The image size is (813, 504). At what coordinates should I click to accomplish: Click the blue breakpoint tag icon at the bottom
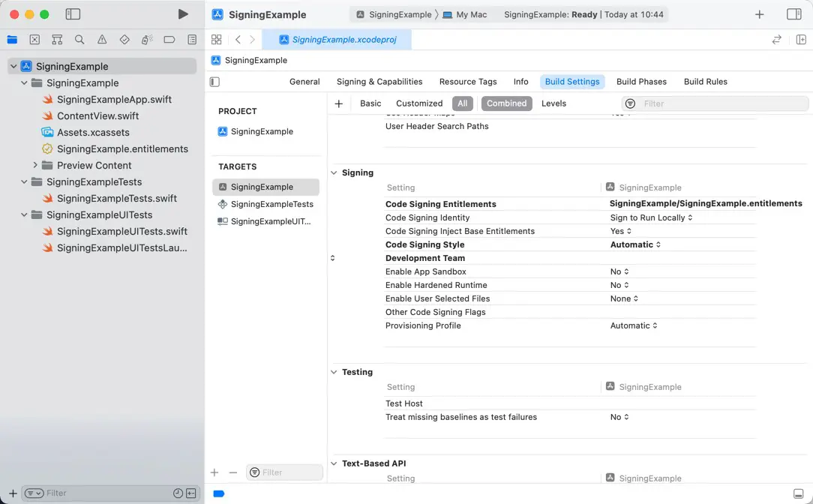point(219,493)
